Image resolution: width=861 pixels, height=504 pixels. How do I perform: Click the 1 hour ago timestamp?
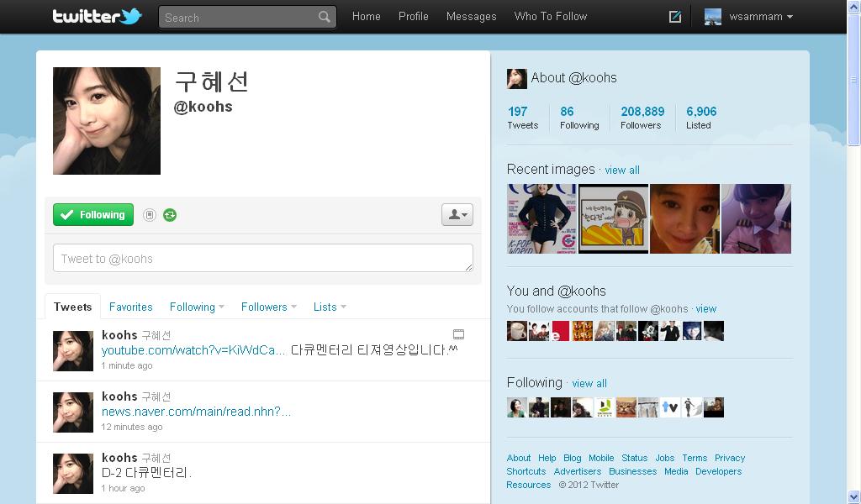pos(123,489)
